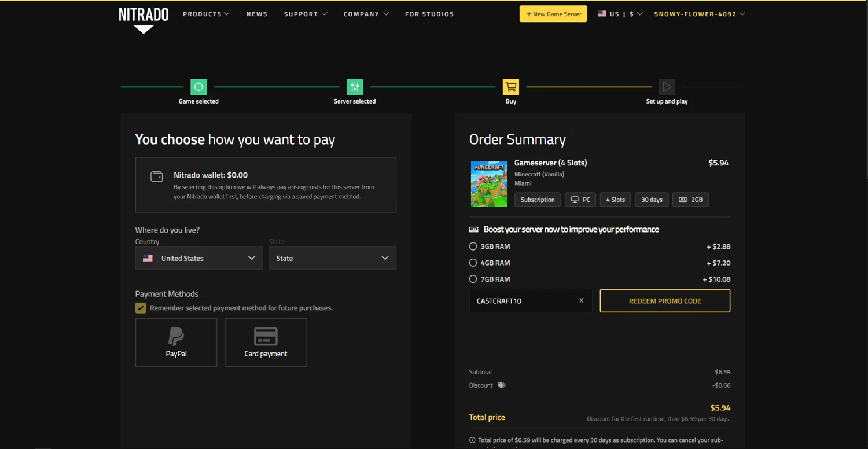Viewport: 868px width, 449px height.
Task: Expand the Support menu
Action: point(306,14)
